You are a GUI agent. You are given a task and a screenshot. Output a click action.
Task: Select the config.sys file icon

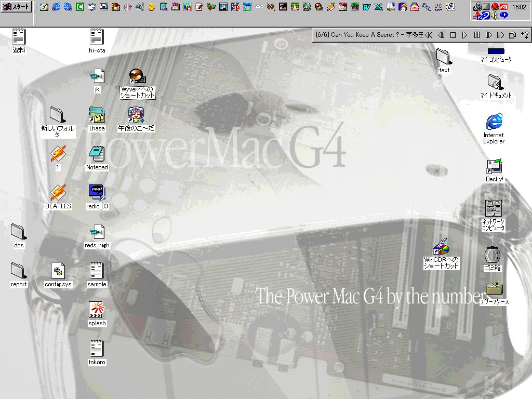click(58, 271)
